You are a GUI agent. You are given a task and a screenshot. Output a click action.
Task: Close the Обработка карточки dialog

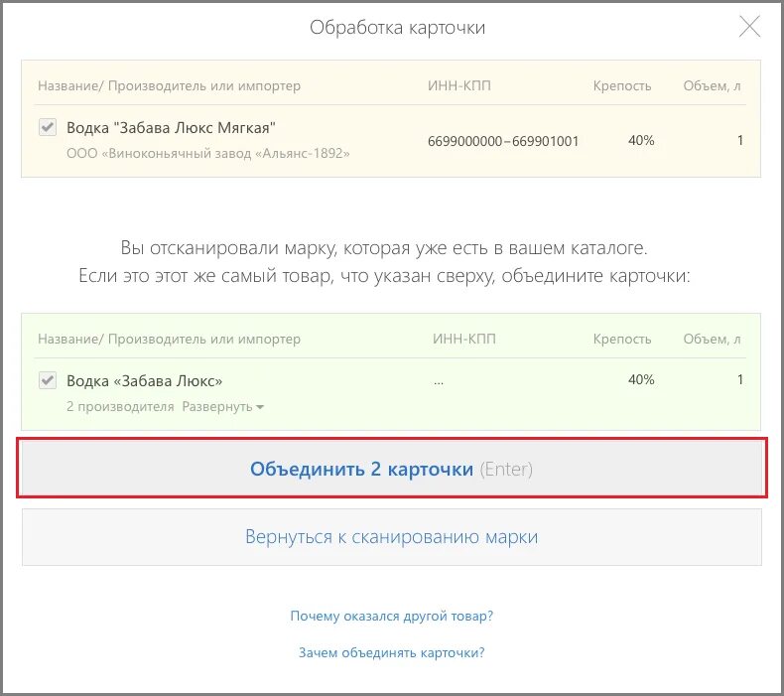click(x=749, y=27)
